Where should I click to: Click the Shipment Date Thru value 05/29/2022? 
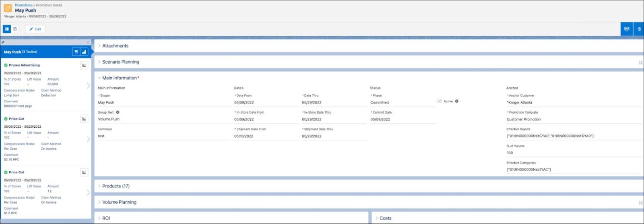tap(312, 136)
